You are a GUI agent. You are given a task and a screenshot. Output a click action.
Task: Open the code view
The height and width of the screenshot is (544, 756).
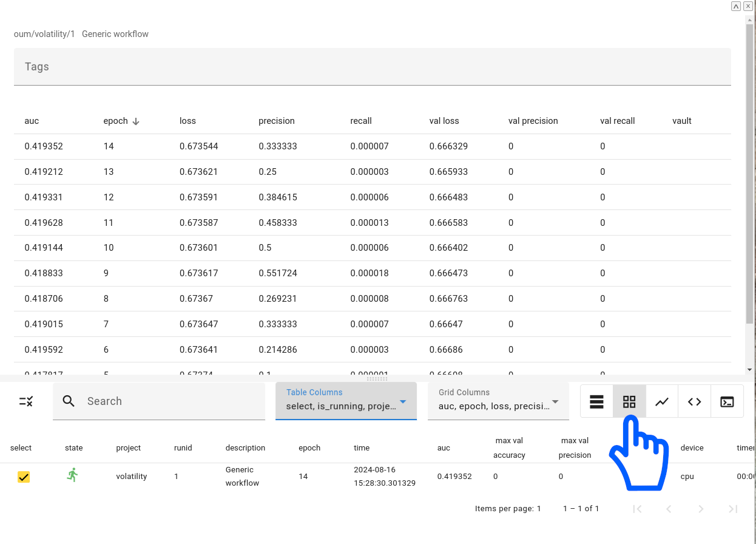click(x=694, y=401)
